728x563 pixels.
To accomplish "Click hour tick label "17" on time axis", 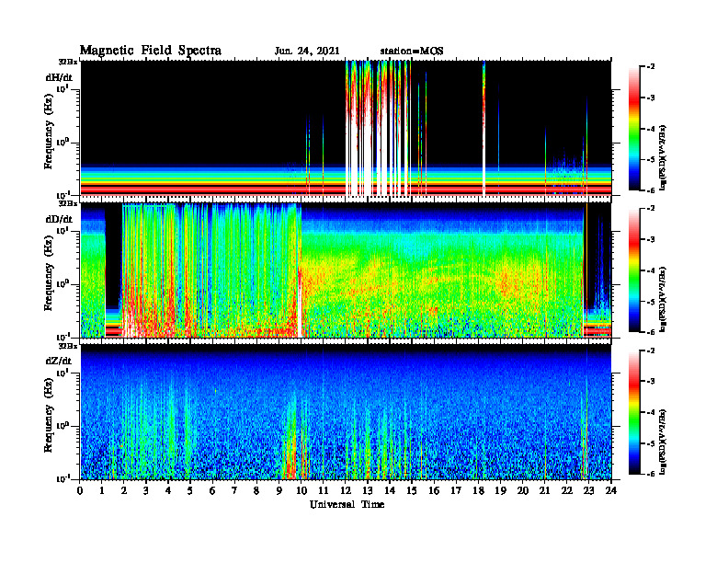I will [456, 490].
